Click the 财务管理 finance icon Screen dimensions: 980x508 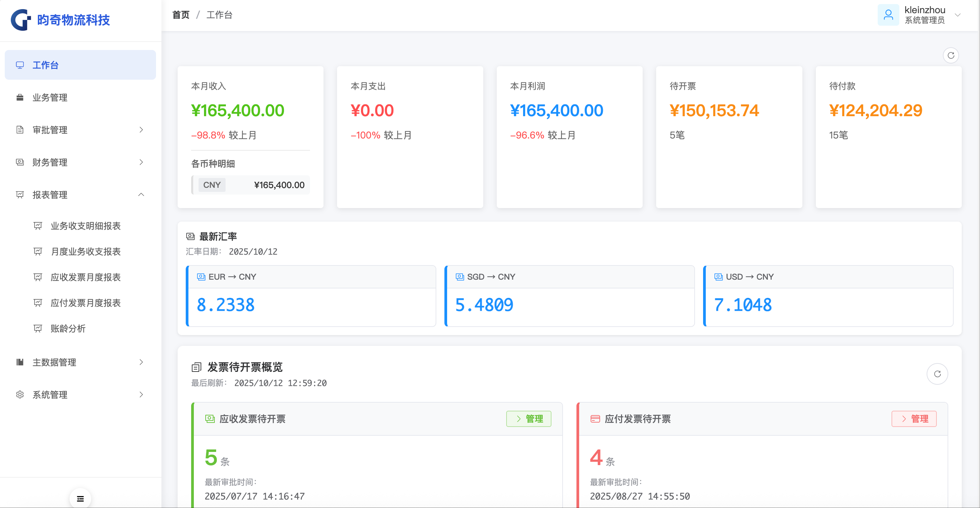point(20,162)
